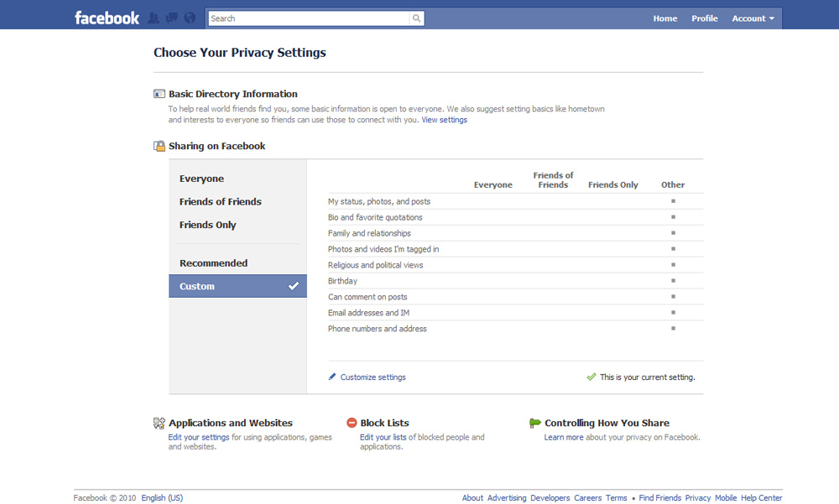This screenshot has width=839, height=504.
Task: Open the Terms footer link
Action: pyautogui.click(x=617, y=497)
